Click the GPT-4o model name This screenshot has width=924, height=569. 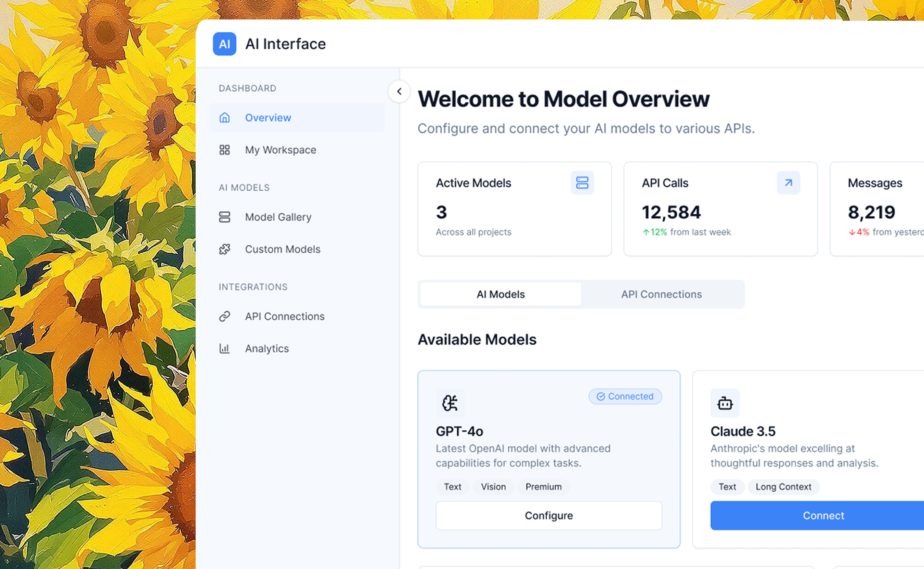coord(459,431)
